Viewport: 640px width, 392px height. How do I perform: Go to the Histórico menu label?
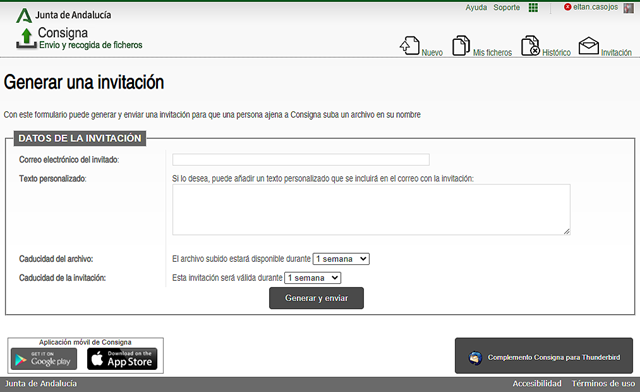tap(556, 53)
